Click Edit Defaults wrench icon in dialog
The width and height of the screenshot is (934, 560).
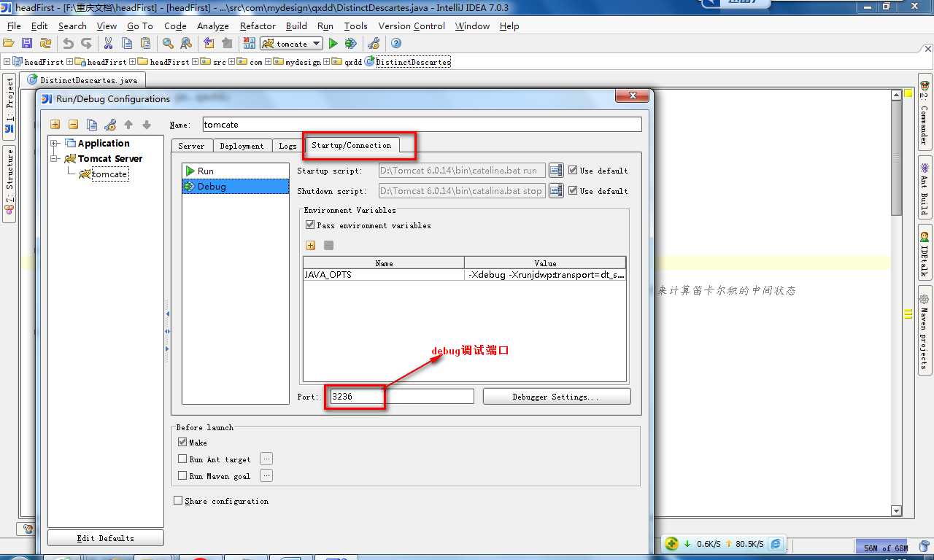coord(110,125)
